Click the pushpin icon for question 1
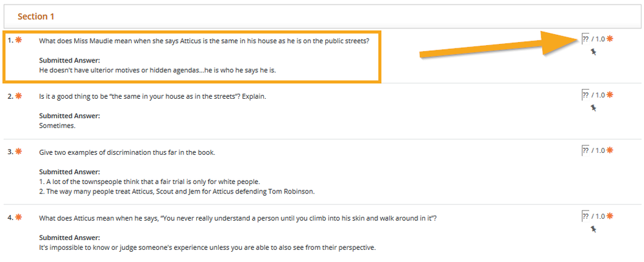 click(x=593, y=52)
